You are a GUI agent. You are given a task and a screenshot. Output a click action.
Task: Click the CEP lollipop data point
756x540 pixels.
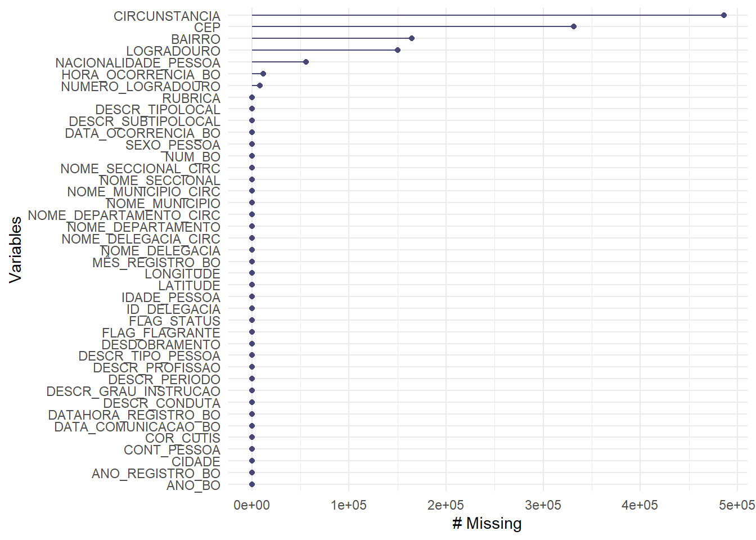[574, 26]
